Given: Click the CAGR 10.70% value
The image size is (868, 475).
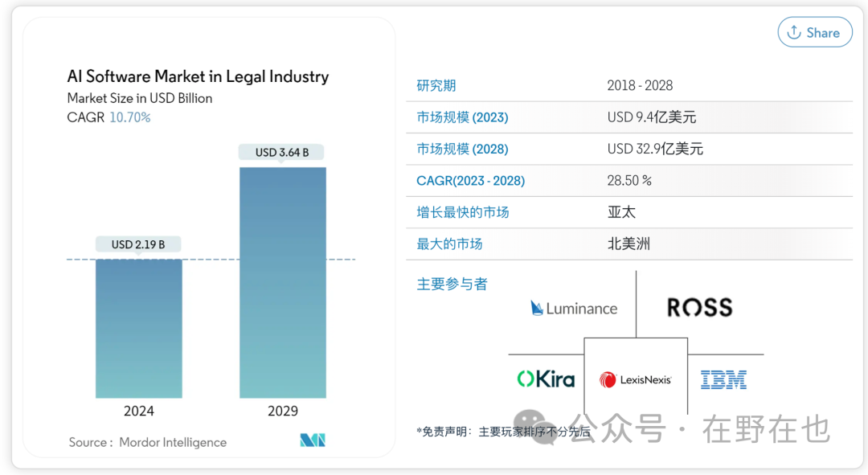Looking at the screenshot, I should (x=130, y=117).
